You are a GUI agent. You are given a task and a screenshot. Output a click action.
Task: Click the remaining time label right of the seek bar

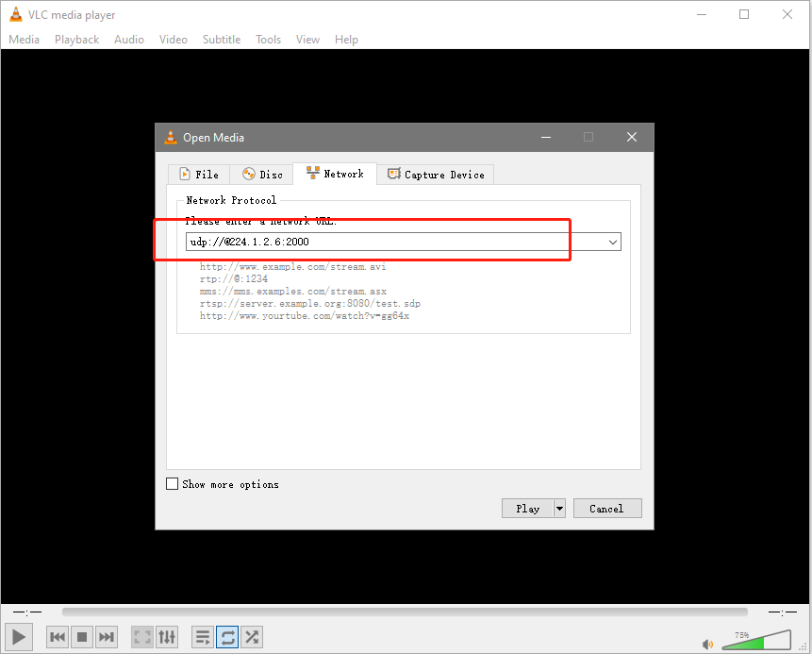click(783, 612)
